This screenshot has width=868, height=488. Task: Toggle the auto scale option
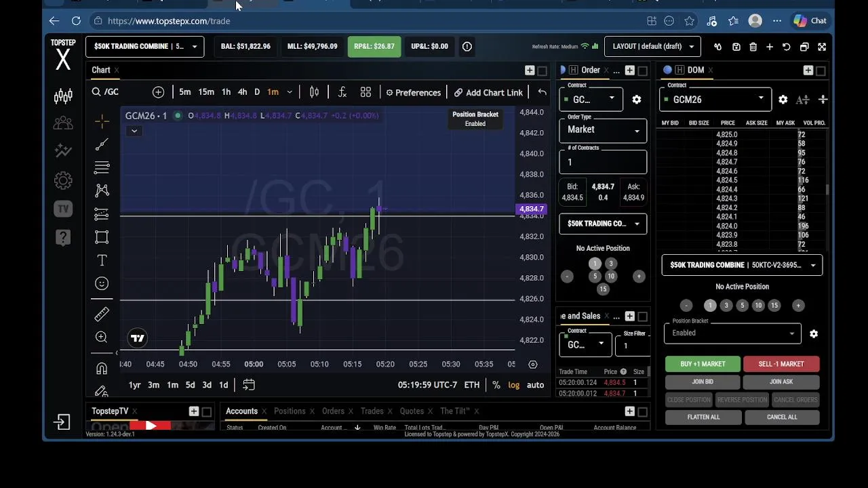tap(536, 385)
